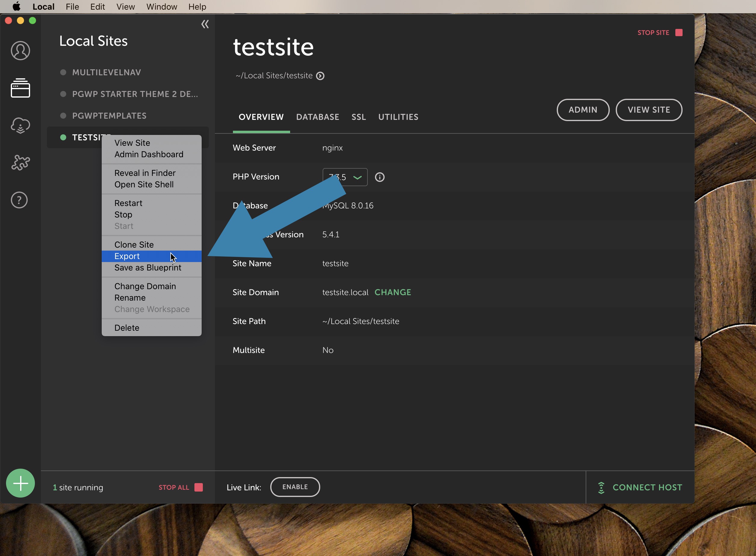
Task: Open the user account icon in sidebar
Action: click(x=20, y=51)
